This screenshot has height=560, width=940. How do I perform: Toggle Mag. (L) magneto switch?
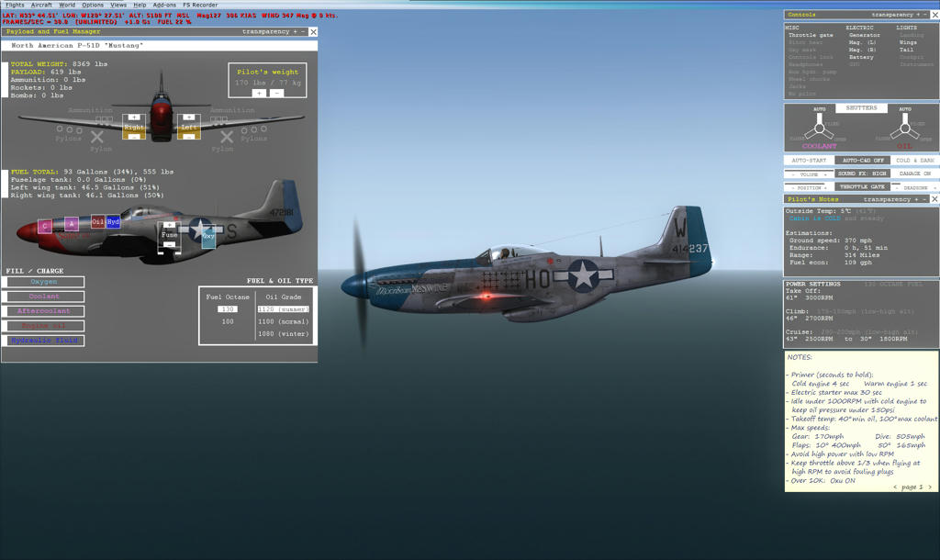point(863,42)
